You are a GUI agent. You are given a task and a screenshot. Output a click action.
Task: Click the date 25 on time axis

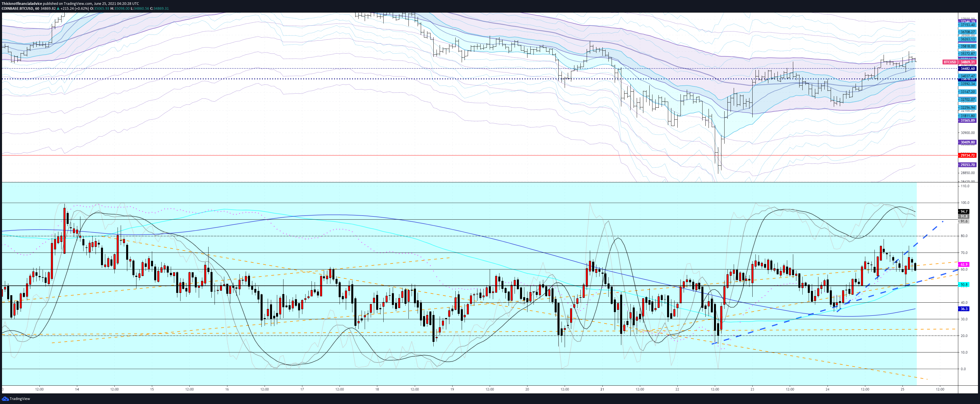coord(902,389)
